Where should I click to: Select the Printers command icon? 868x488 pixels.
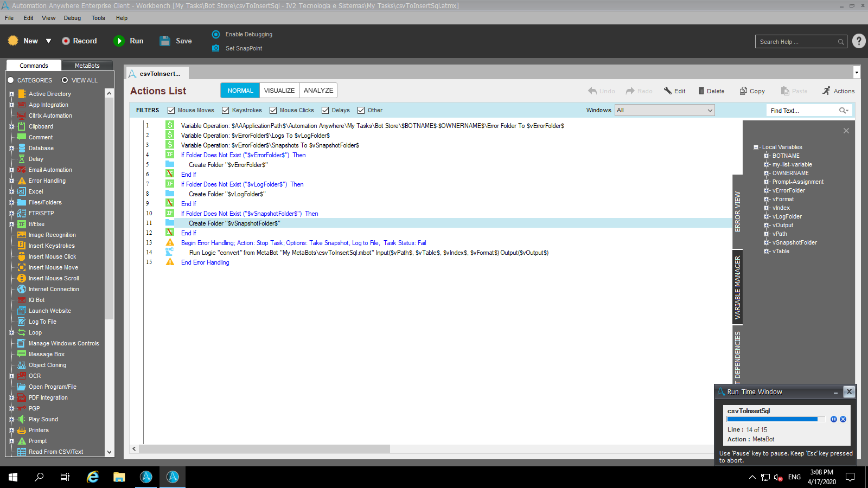22,430
